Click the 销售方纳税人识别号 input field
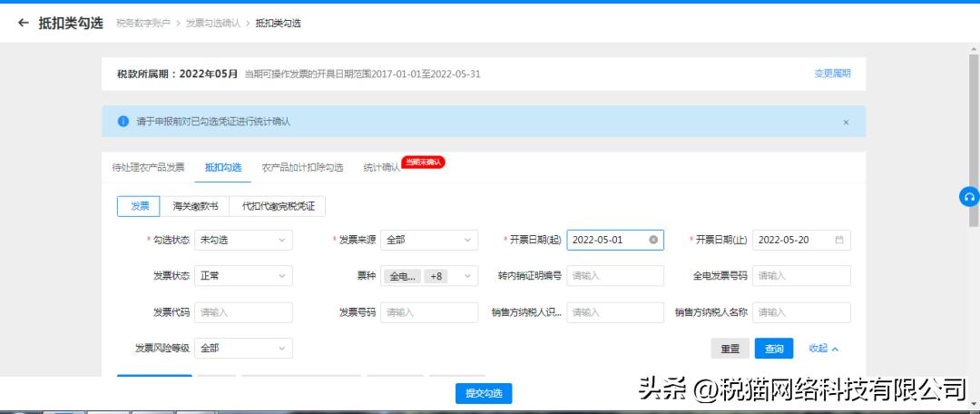The image size is (980, 414). coord(615,312)
